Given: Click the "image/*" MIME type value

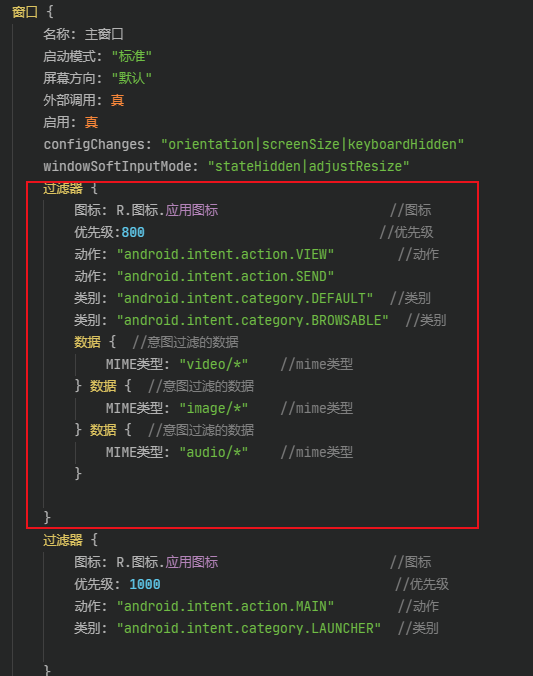Looking at the screenshot, I should pyautogui.click(x=213, y=408).
